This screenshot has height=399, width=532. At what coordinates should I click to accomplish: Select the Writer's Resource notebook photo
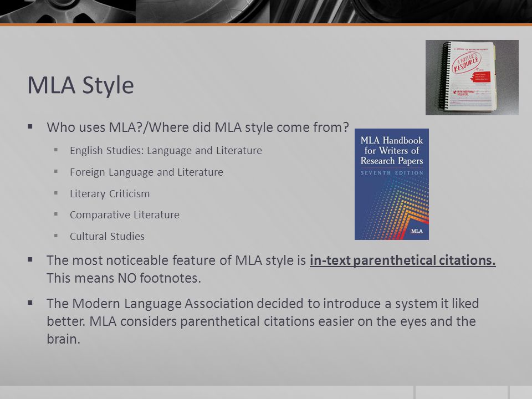coord(472,78)
